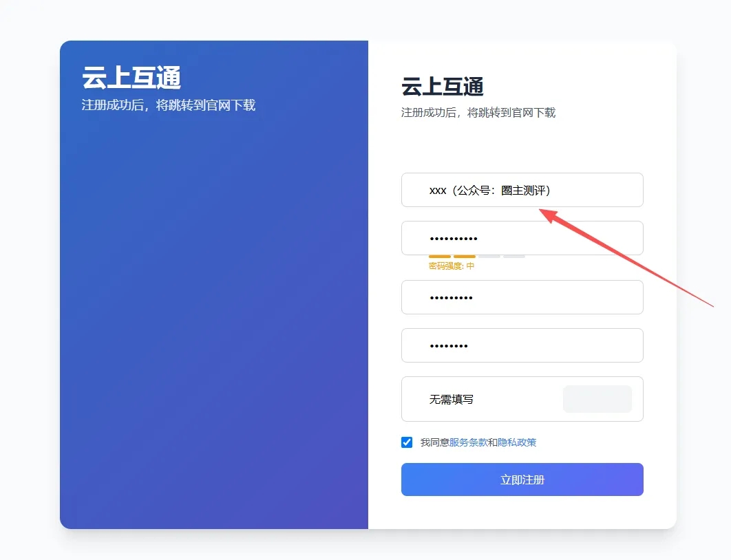
Task: Click the first orange strength meter segment
Action: [x=440, y=256]
